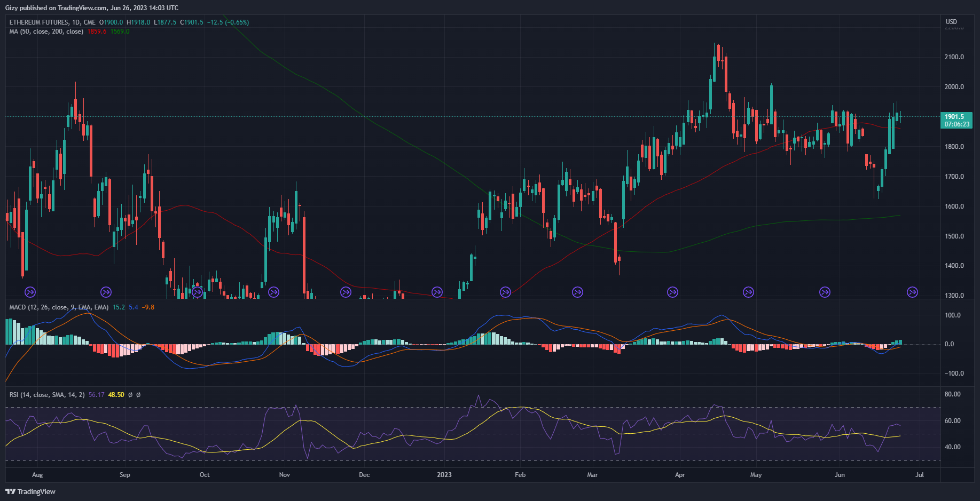Screen dimensions: 980x501
Task: Click the MACD signal value −9.8
Action: coord(148,307)
